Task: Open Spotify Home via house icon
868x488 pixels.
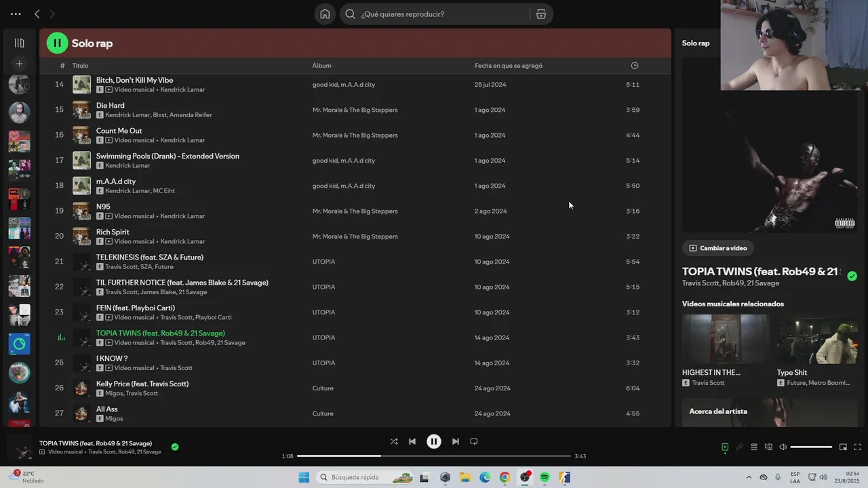Action: click(x=325, y=14)
